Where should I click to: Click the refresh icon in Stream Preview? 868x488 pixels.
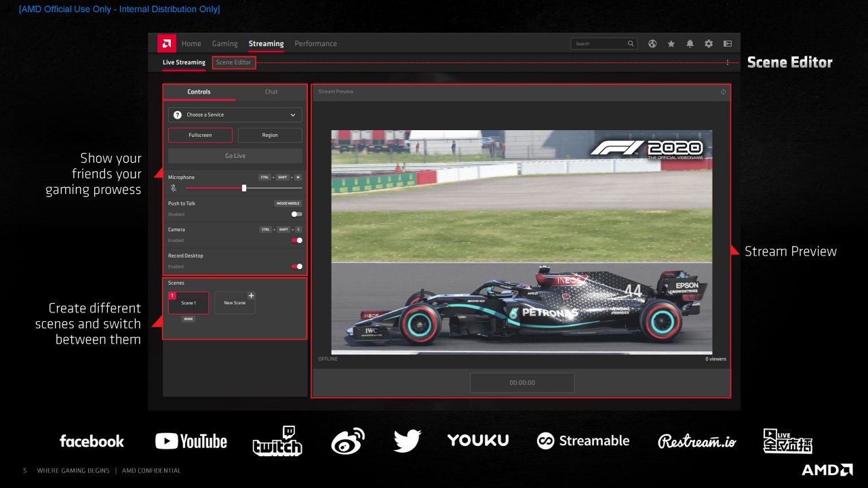(724, 91)
